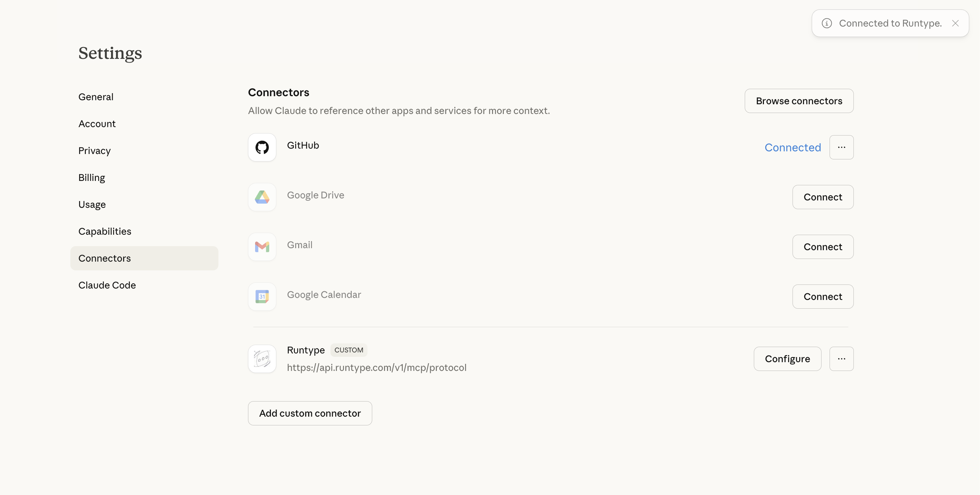Dismiss the Connected to Runtype notification

coord(955,23)
